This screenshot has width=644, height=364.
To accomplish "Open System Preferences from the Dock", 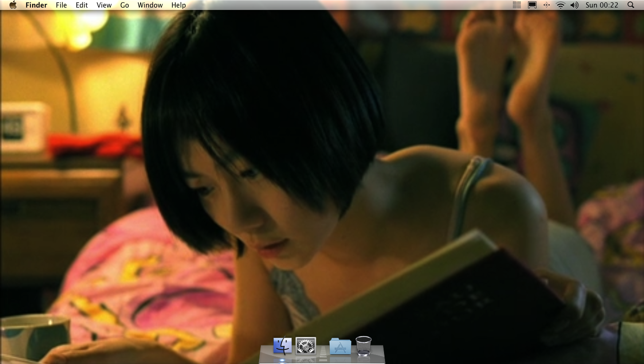I will click(x=305, y=346).
